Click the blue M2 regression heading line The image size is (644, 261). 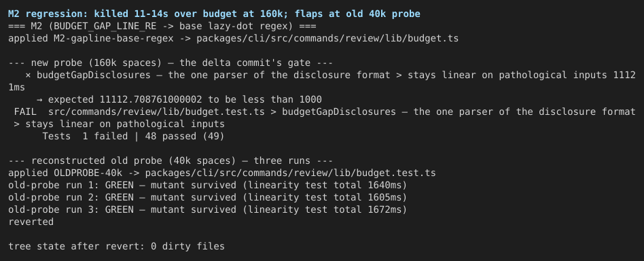[214, 14]
